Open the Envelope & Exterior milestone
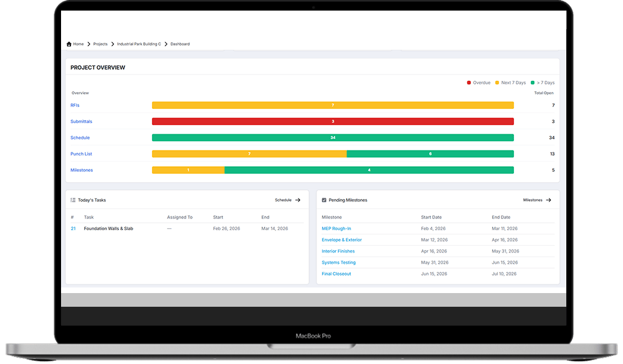Viewport: 623px width, 364px height. click(341, 240)
